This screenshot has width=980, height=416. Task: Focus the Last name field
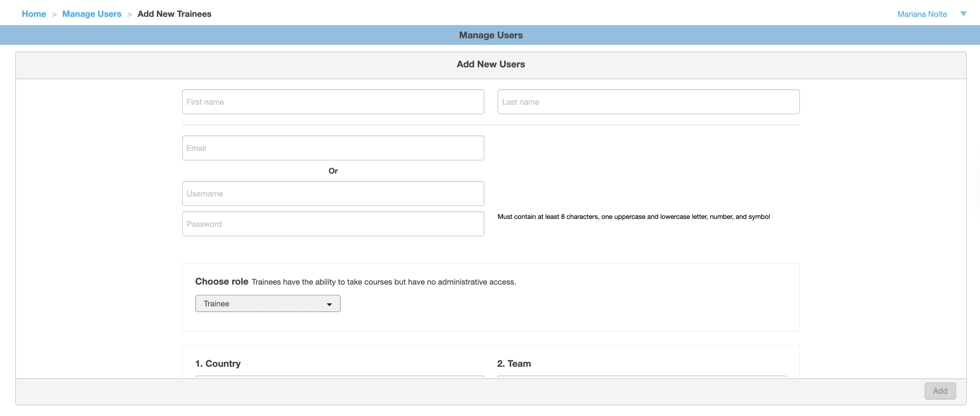click(648, 102)
